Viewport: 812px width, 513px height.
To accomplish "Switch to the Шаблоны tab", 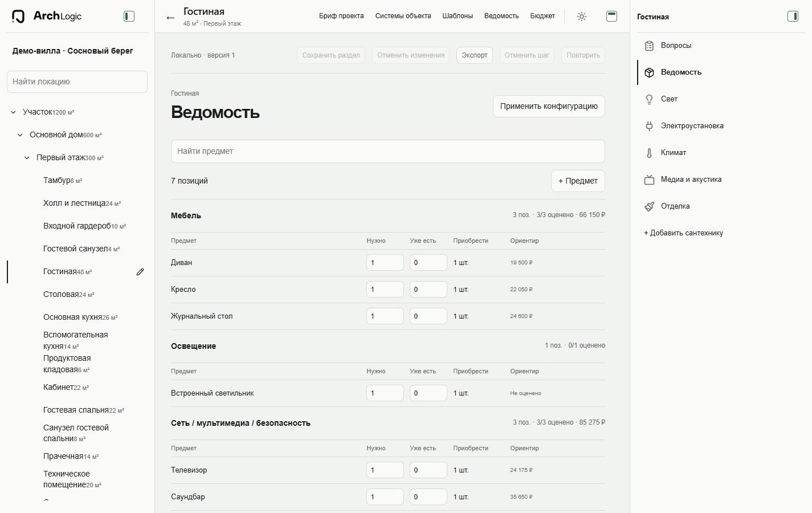I will click(458, 16).
